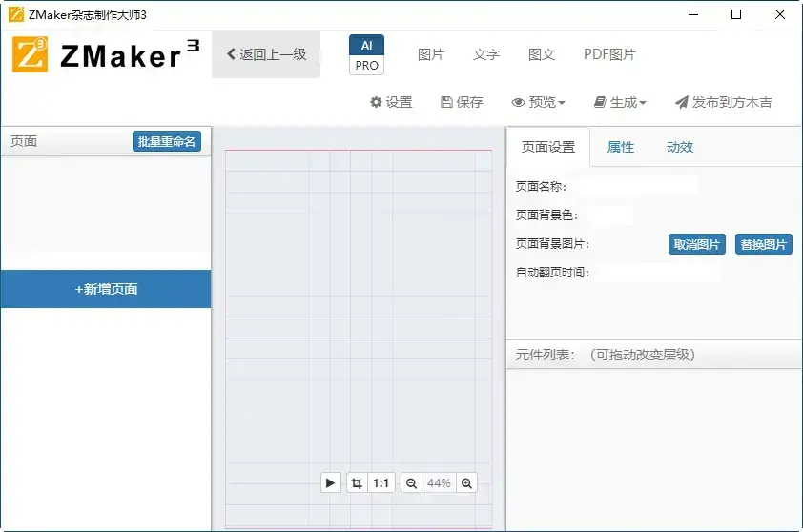
Task: Open the 页面背景色 color picker
Action: tap(610, 215)
